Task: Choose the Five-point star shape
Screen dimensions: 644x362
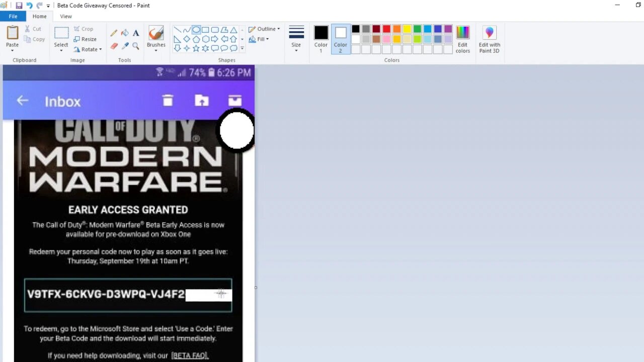Action: tap(196, 48)
